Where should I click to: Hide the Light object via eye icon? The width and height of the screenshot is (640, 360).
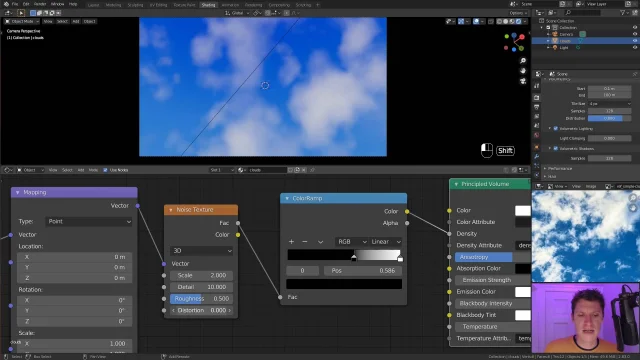(x=635, y=47)
